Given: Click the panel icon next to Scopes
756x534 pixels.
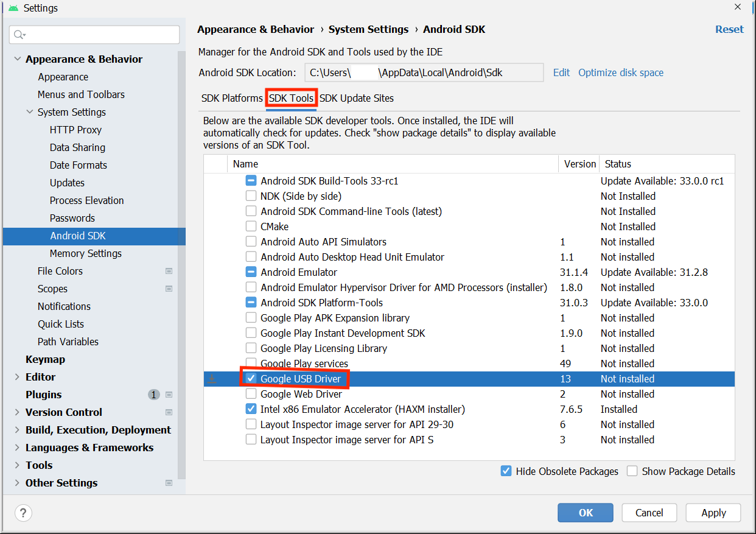Looking at the screenshot, I should [169, 288].
